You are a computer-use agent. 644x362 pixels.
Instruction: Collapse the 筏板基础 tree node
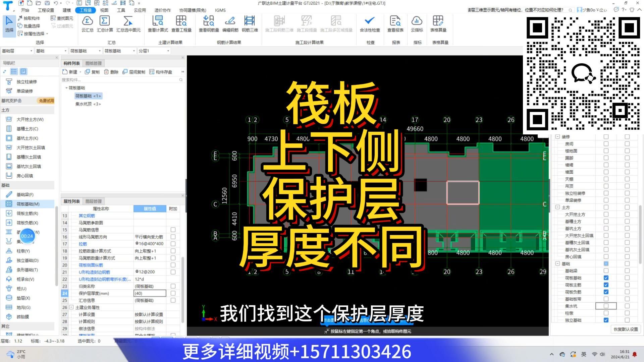(x=66, y=88)
